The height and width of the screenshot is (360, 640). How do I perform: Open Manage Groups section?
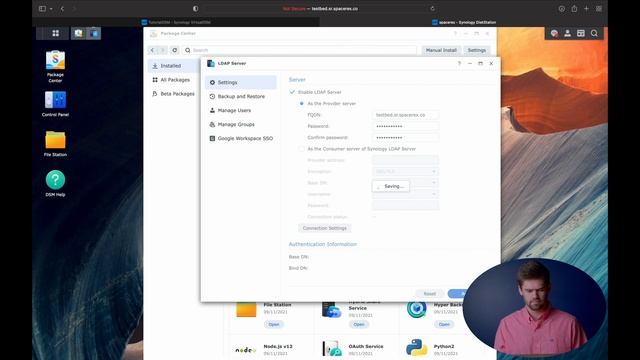point(241,124)
